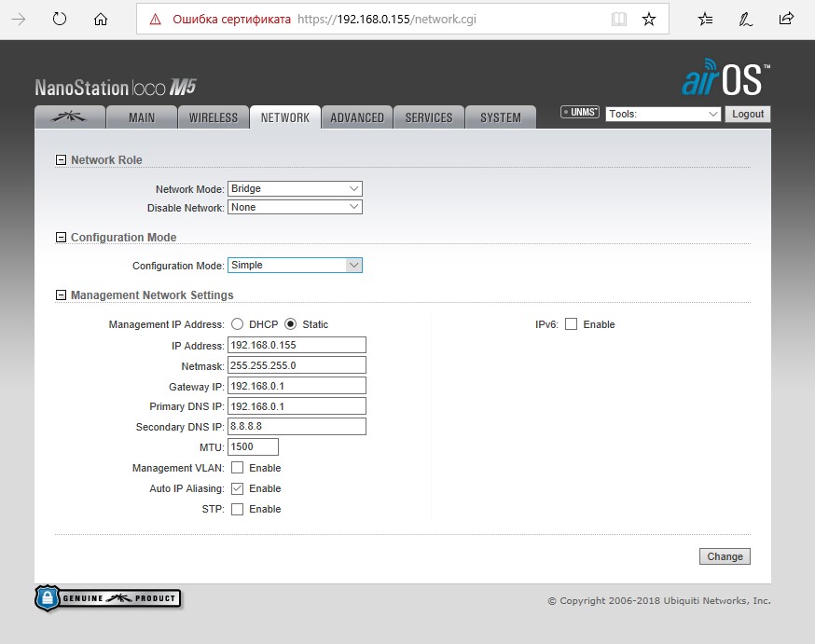Viewport: 815px width, 644px height.
Task: Collapse the Network Role section
Action: [x=61, y=160]
